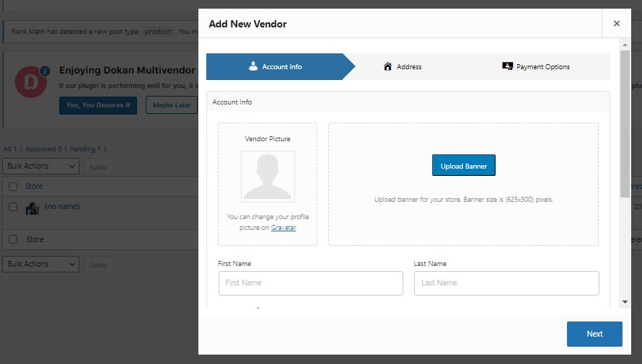Focus the Last Name input field
The image size is (642, 364).
pyautogui.click(x=506, y=283)
